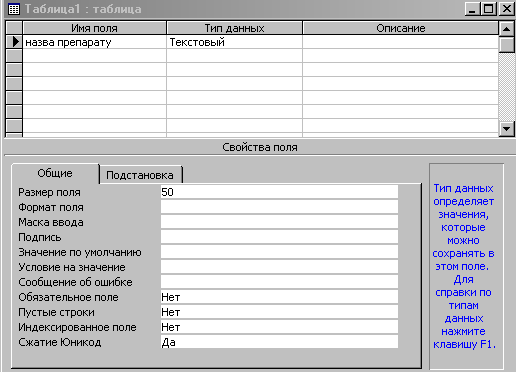Click the vertical scrollbar thumb in field grid
Viewport: 516px width, 372px height.
(506, 44)
